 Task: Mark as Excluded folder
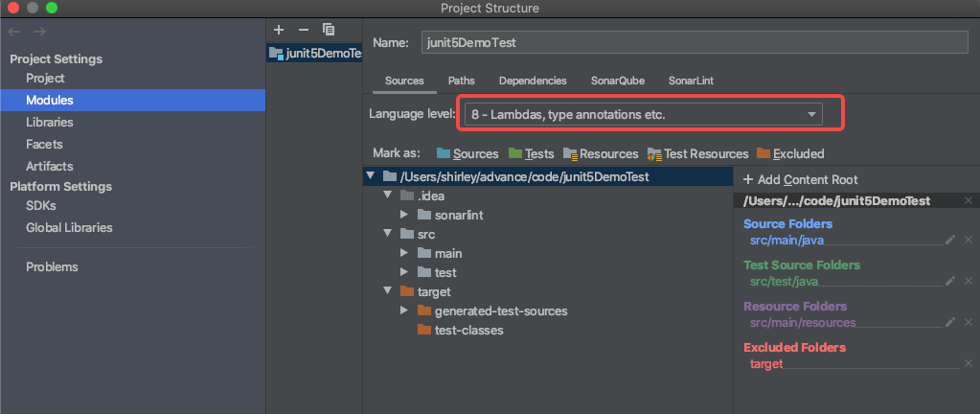(x=790, y=153)
